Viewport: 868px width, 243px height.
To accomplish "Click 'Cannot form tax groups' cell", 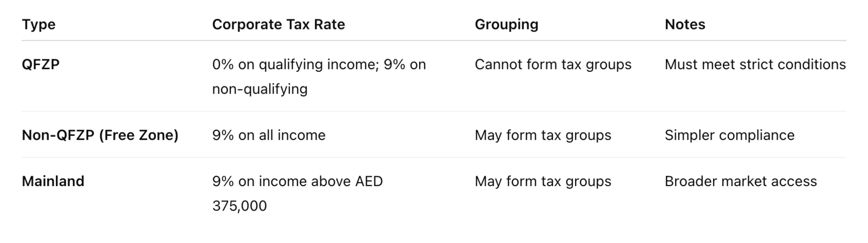I will (553, 65).
